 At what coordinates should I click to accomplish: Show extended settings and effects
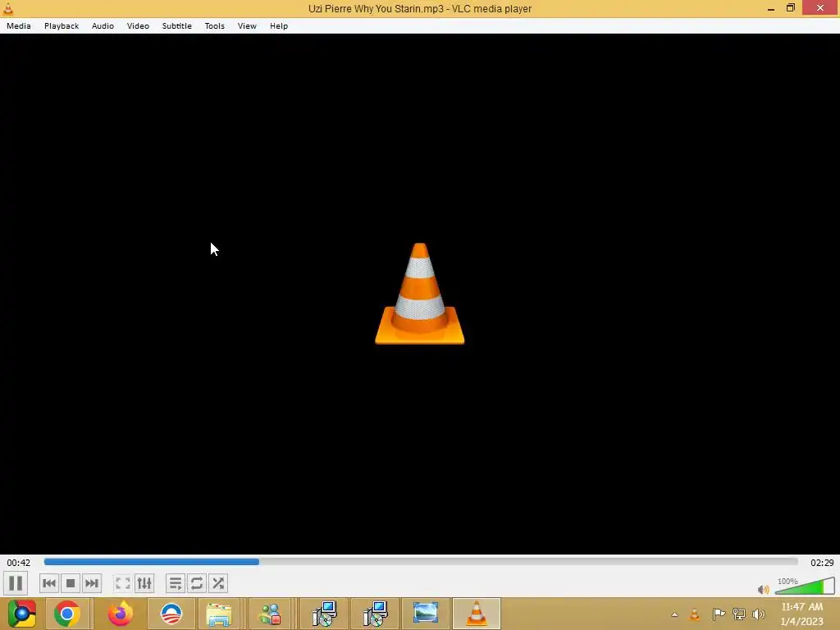[144, 583]
